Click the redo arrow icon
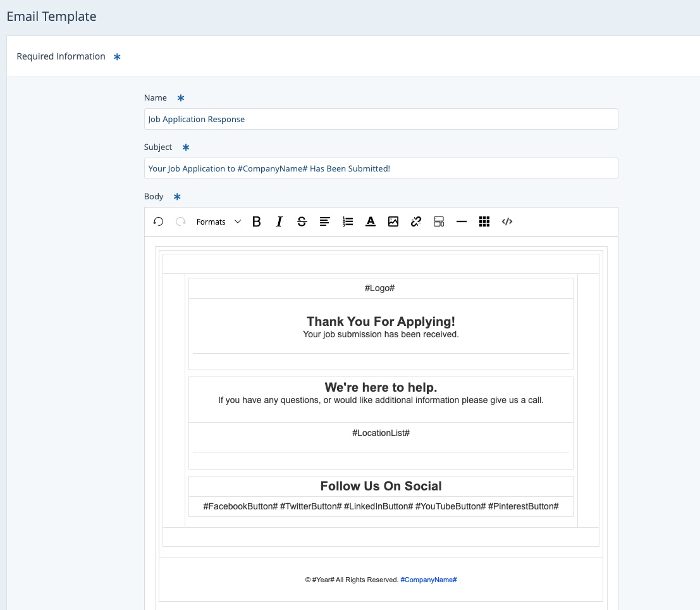The image size is (700, 610). 181,221
